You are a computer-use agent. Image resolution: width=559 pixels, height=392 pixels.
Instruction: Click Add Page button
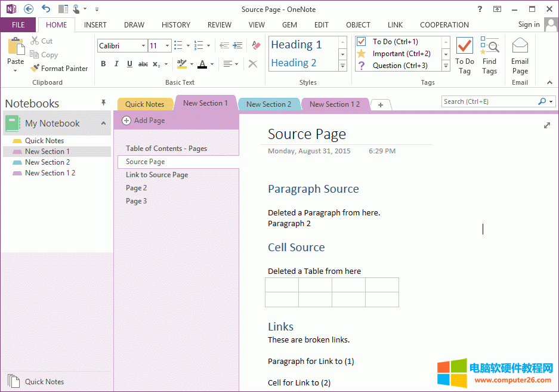[x=143, y=121]
